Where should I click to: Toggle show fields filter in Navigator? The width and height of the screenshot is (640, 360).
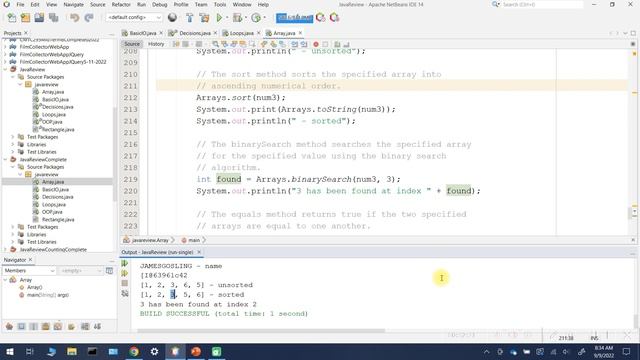pyautogui.click(x=21, y=326)
